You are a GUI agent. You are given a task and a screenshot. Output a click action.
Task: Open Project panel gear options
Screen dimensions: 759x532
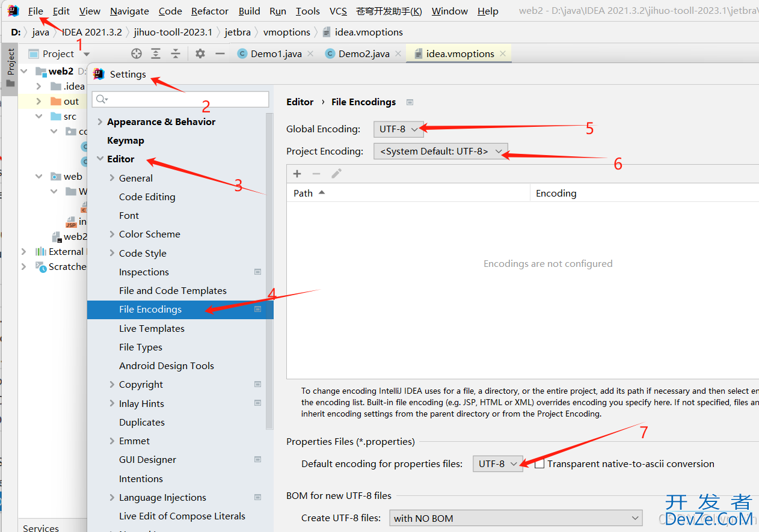tap(200, 54)
